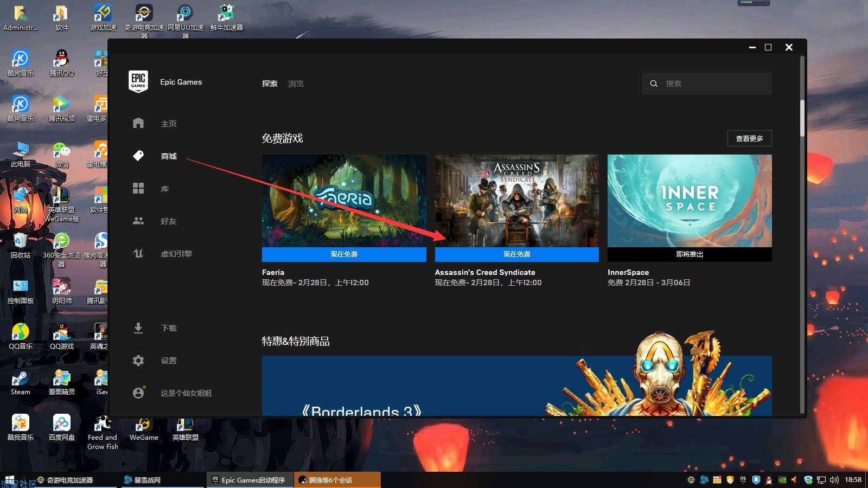Select the 酷我音乐 desktop icon
Screen dimensions: 868x488
click(21, 427)
